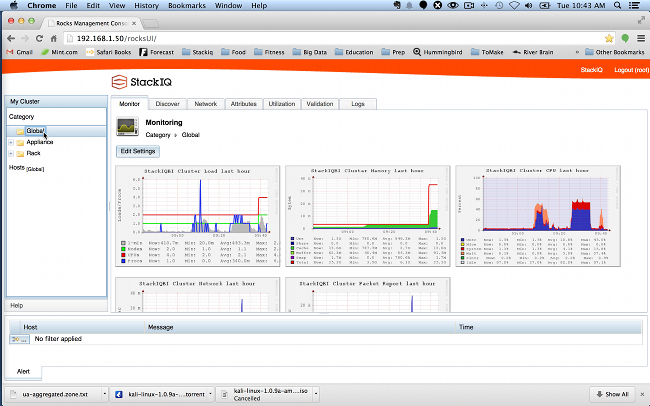Go to the browser home page icon
Image resolution: width=650 pixels, height=406 pixels.
(x=53, y=39)
